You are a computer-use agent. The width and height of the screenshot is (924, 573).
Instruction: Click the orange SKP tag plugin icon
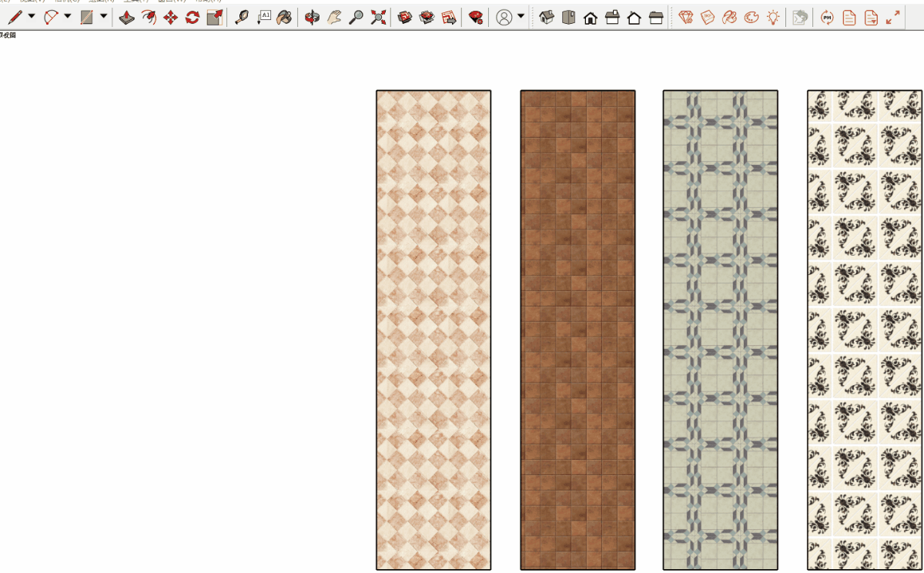pos(708,17)
